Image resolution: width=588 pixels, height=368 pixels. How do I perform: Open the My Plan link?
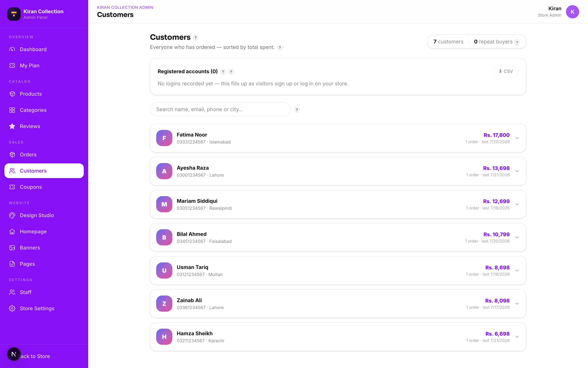click(44, 66)
